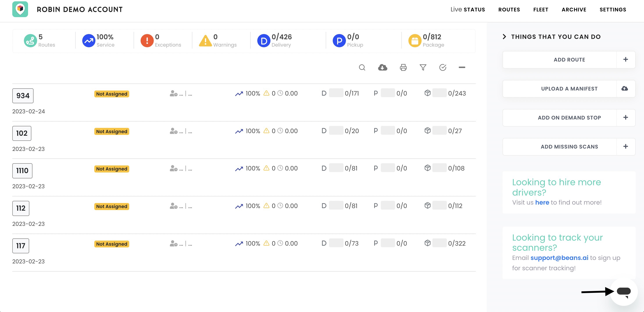
Task: Collapse the Things That You Can Do chevron
Action: click(504, 36)
